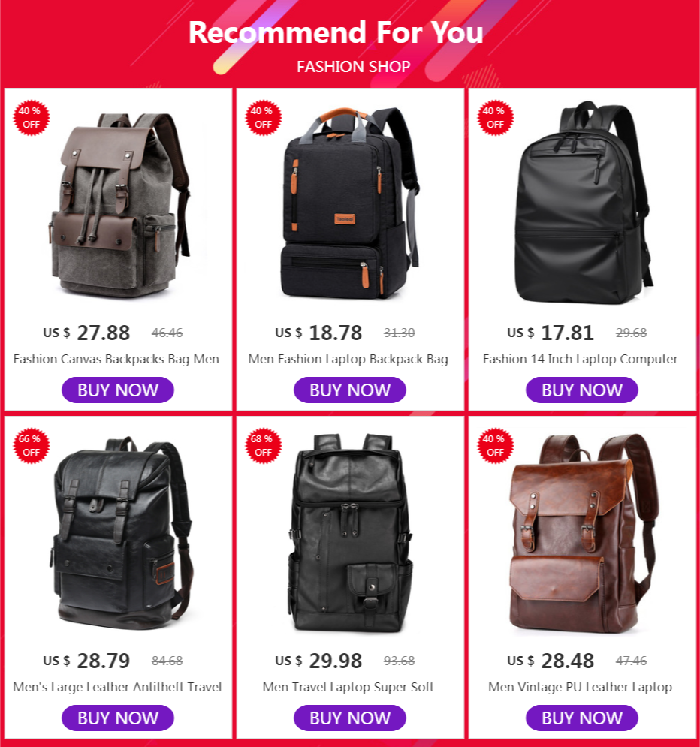Buy now the Men's Large Leather Antitheft Travel
The width and height of the screenshot is (700, 747).
point(118,718)
